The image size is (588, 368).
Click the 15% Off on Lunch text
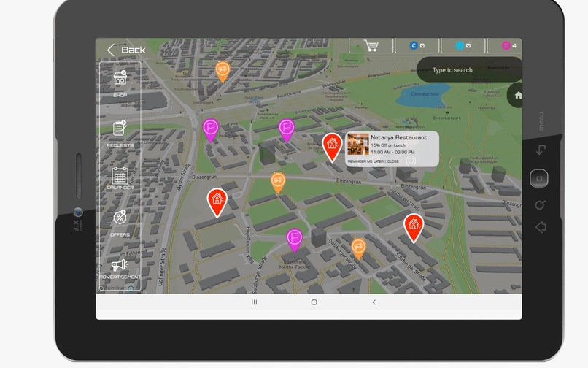388,145
